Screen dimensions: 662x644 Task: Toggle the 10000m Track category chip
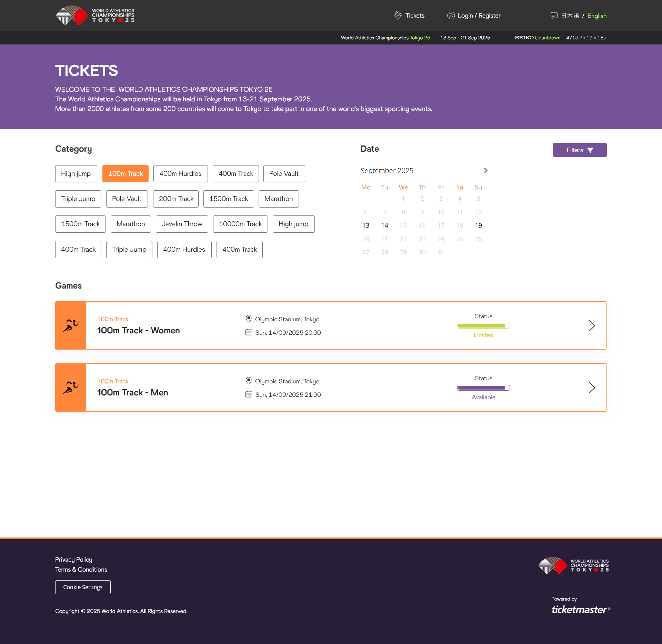point(240,224)
